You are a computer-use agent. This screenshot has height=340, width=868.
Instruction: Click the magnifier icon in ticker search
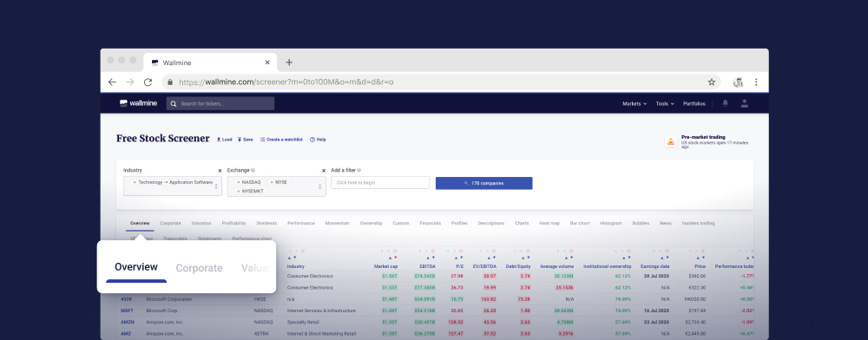pyautogui.click(x=174, y=103)
